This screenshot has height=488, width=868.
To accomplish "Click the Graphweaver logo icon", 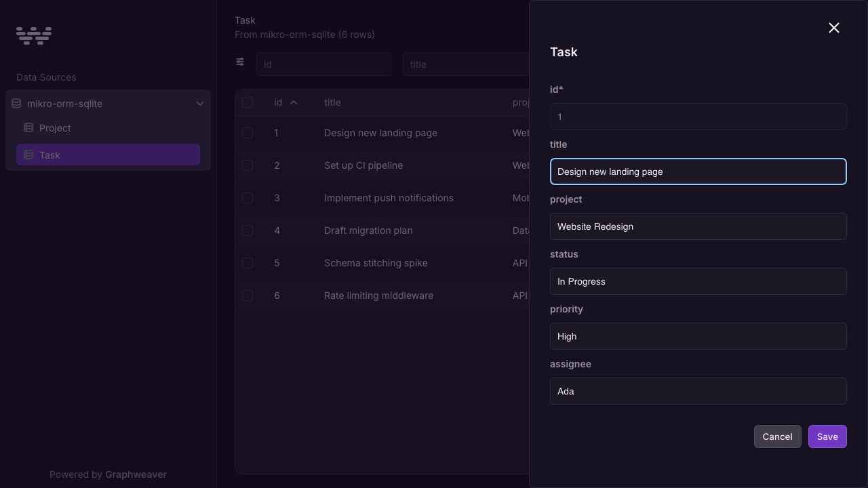I will coord(34,35).
